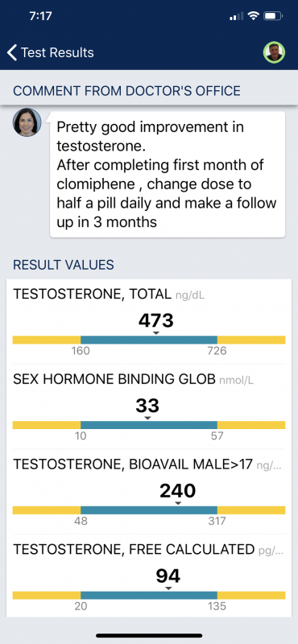The width and height of the screenshot is (298, 644).
Task: Tap the 240 value marker triangle
Action: click(177, 504)
